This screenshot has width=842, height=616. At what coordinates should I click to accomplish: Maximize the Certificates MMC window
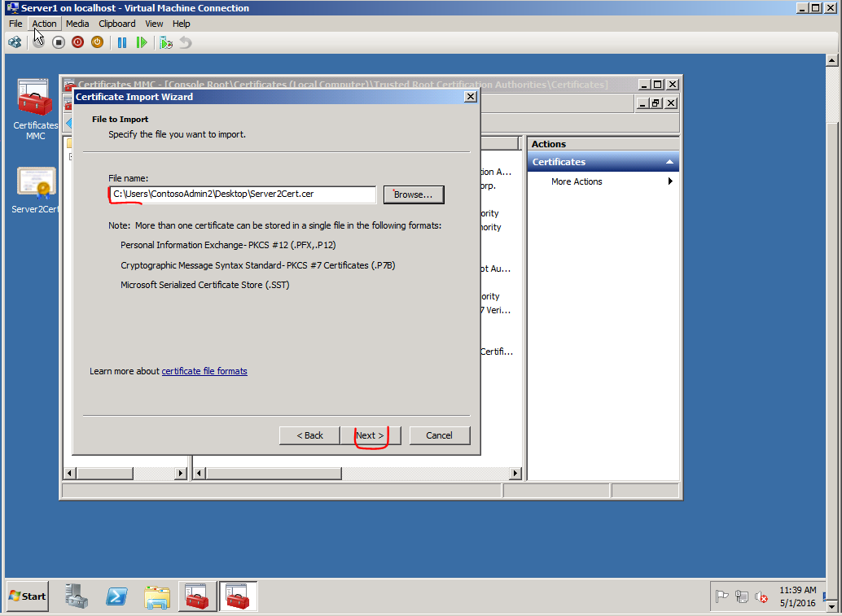tap(658, 85)
